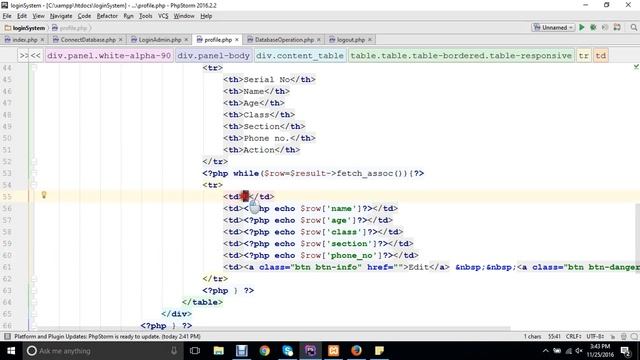
Task: Click the breadcrumb scroll left << arrow
Action: [x=36, y=56]
